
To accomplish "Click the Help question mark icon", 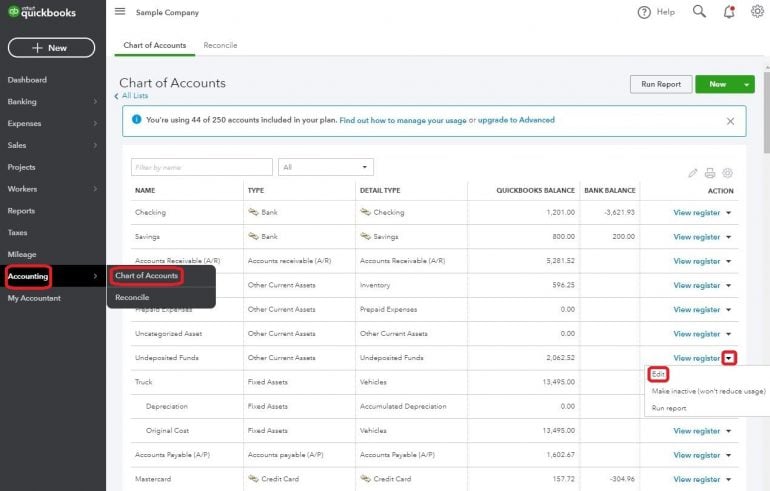I will (645, 12).
